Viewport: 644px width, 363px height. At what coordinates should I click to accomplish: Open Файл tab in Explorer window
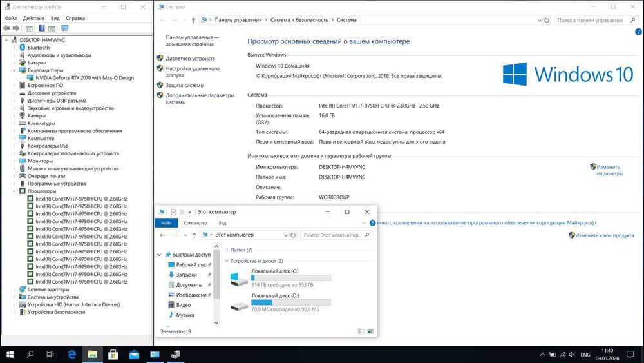(x=166, y=223)
